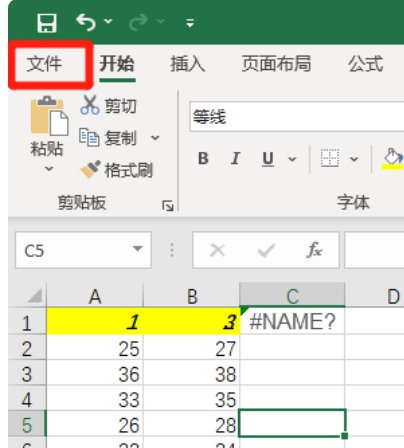The image size is (404, 448).
Task: Open the Customize Quick Access Toolbar menu
Action: click(x=190, y=23)
